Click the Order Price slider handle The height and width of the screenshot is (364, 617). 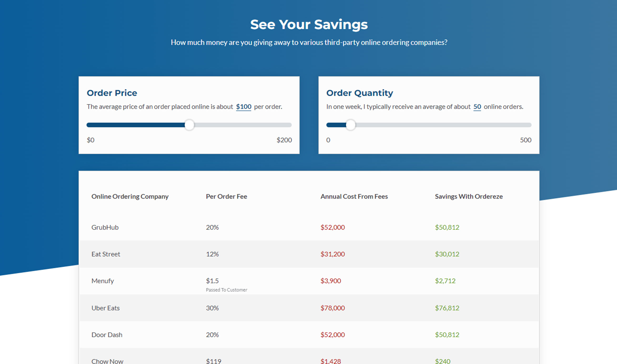point(189,125)
